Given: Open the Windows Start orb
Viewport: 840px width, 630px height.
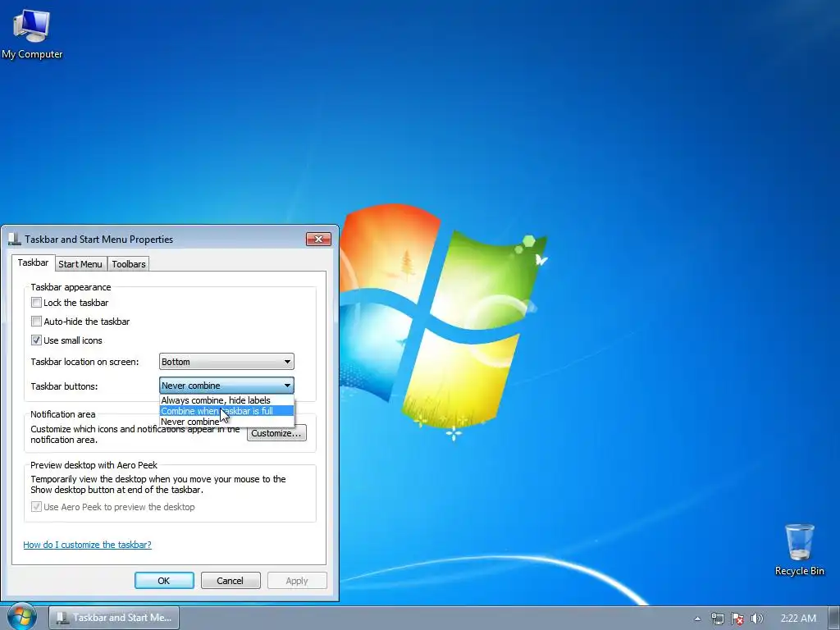Looking at the screenshot, I should (x=22, y=617).
